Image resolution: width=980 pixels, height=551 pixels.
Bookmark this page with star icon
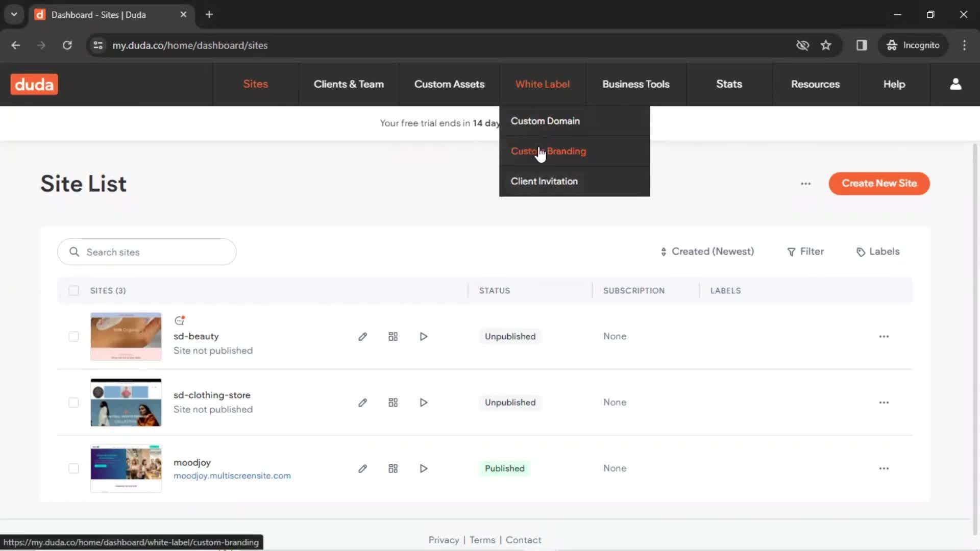point(826,45)
